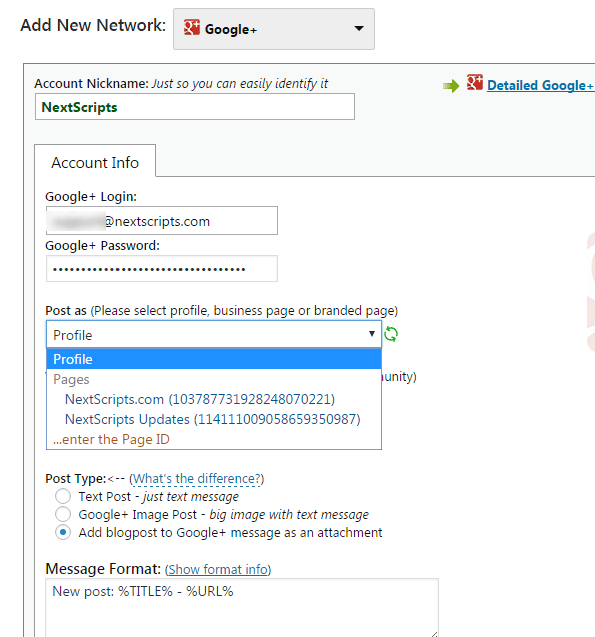Click the Google+ Login email field

coord(162,221)
